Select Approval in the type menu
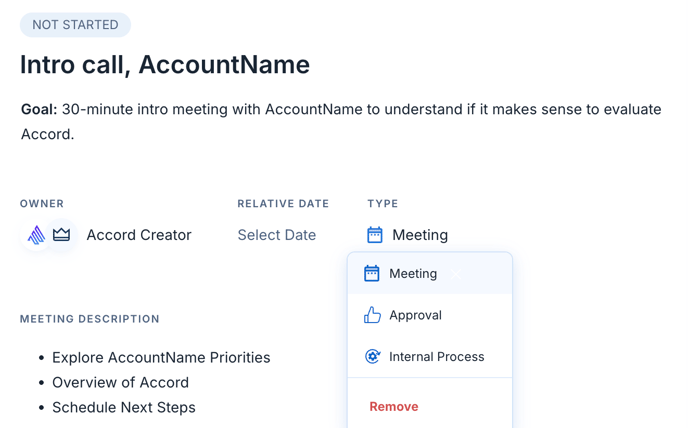 [x=430, y=315]
